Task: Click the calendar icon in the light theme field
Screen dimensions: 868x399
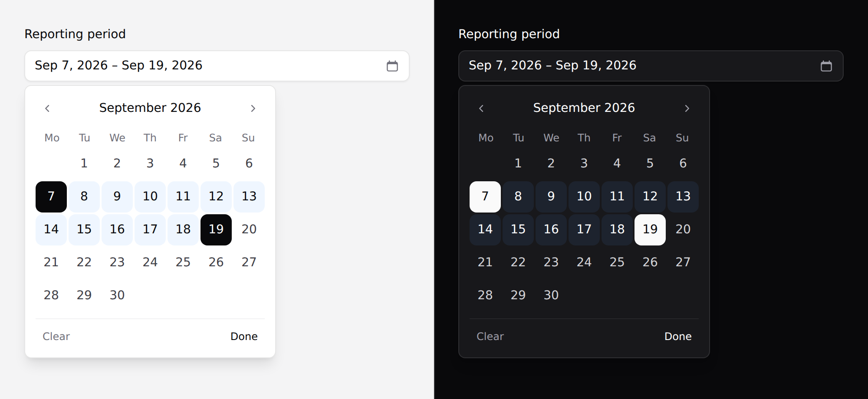Action: (392, 66)
